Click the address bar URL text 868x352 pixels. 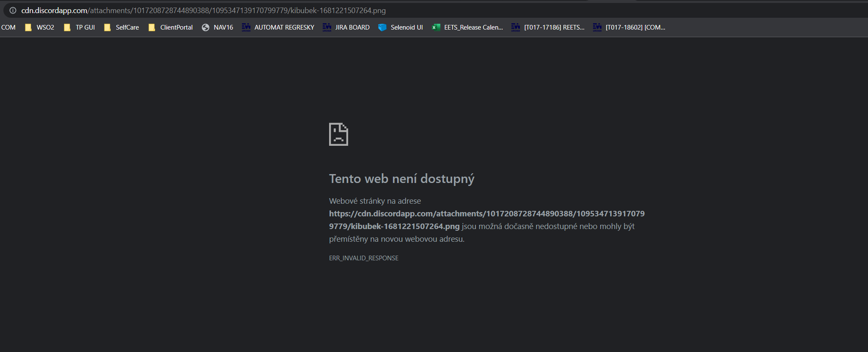coord(203,10)
